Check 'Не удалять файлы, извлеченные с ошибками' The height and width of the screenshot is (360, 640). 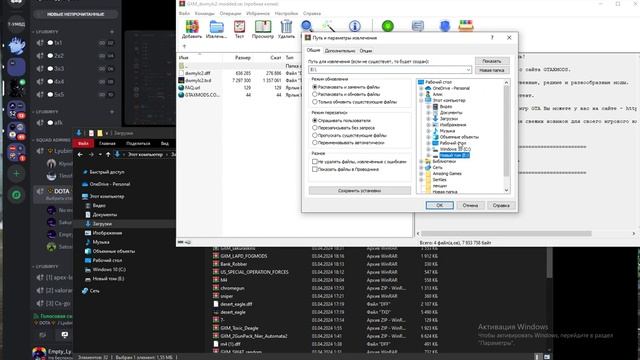(x=315, y=162)
